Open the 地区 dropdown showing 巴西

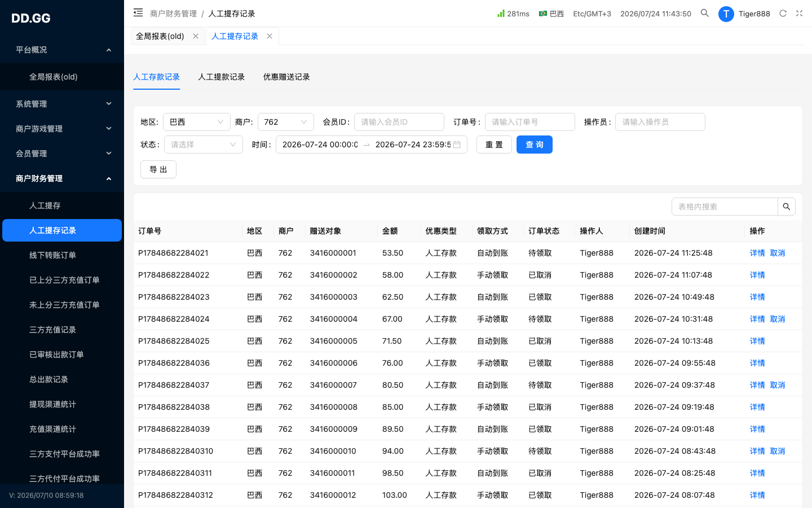point(197,122)
